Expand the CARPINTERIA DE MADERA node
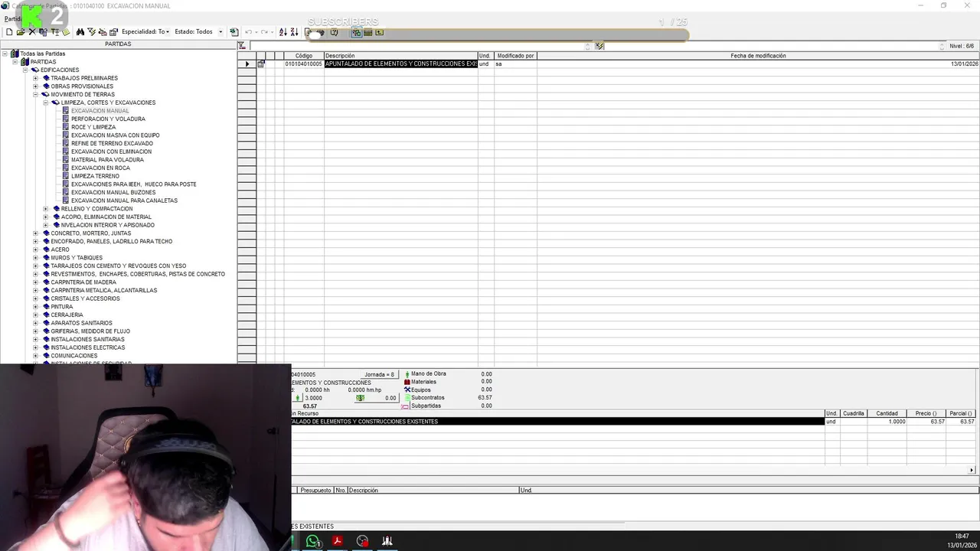The width and height of the screenshot is (980, 551). tap(35, 282)
